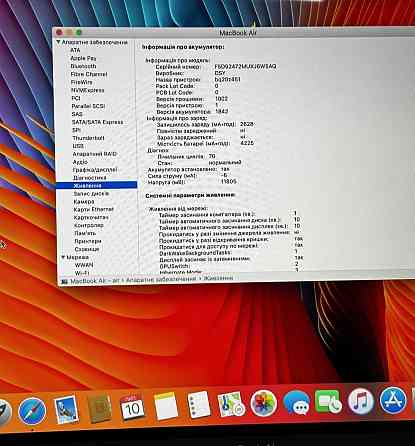Launch Messages from the dock
The height and width of the screenshot is (446, 415).
pos(296,403)
